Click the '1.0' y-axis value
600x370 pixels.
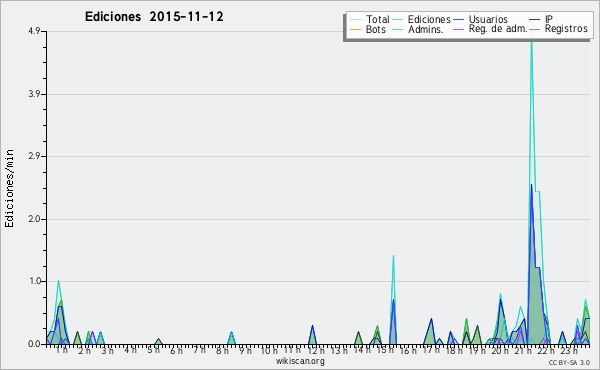pyautogui.click(x=34, y=281)
